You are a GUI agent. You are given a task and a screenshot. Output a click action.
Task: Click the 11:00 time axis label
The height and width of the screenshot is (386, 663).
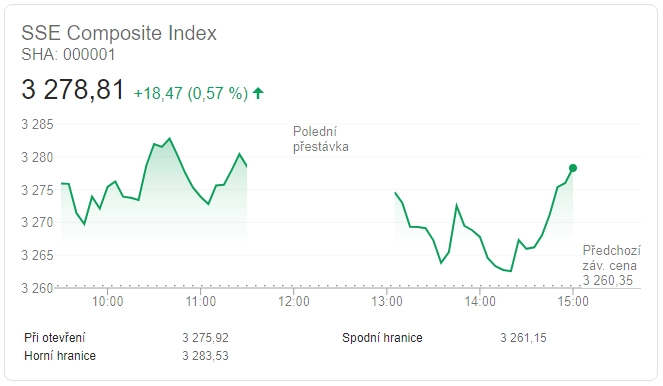point(201,301)
